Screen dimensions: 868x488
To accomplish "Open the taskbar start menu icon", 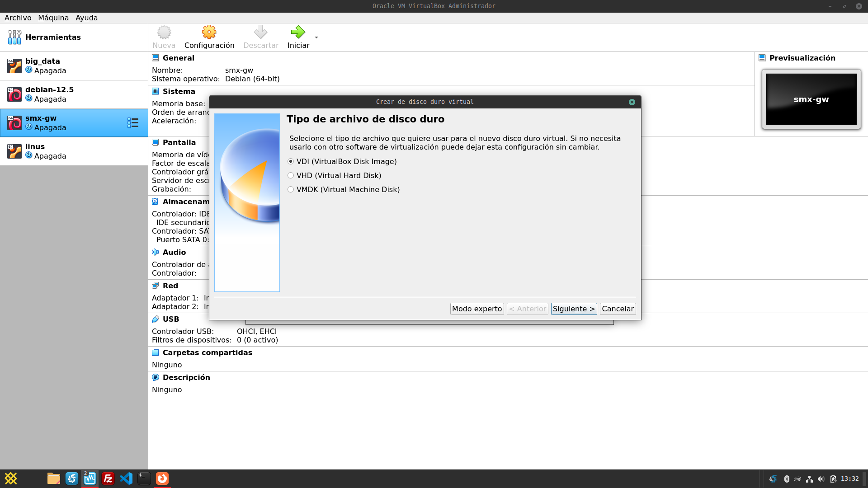I will click(11, 479).
